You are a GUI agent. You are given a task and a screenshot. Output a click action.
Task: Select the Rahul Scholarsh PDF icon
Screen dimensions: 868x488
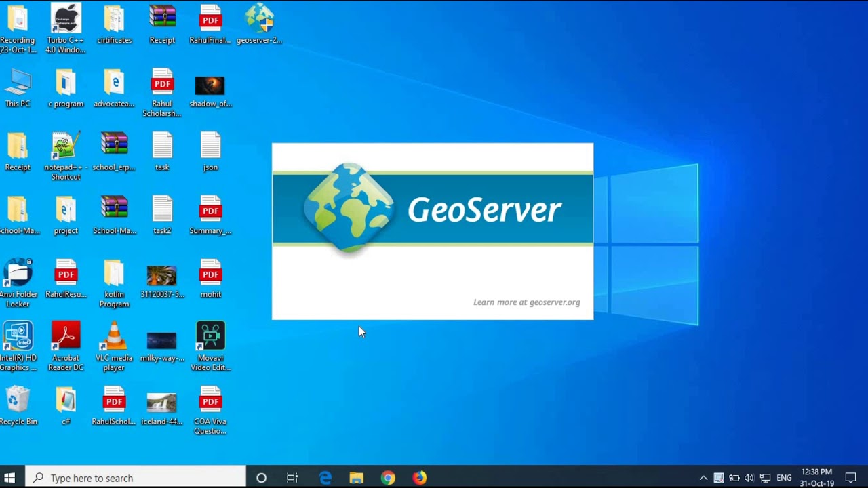coord(162,83)
